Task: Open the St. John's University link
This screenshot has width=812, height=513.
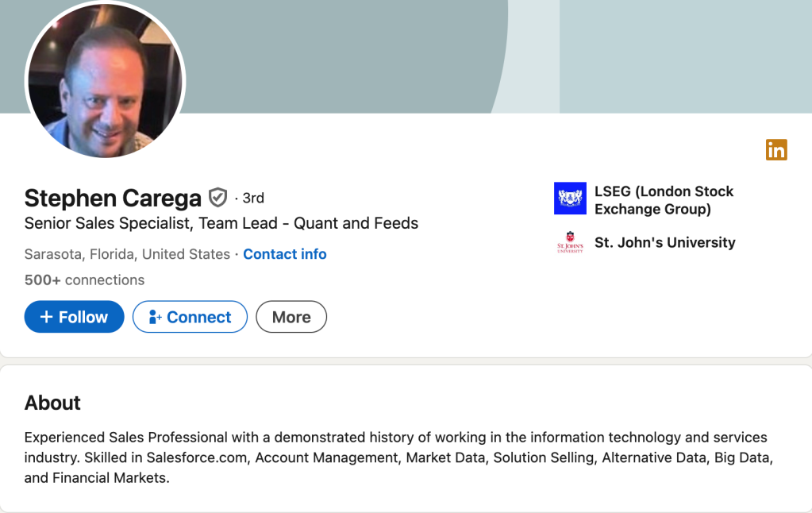Action: tap(665, 242)
